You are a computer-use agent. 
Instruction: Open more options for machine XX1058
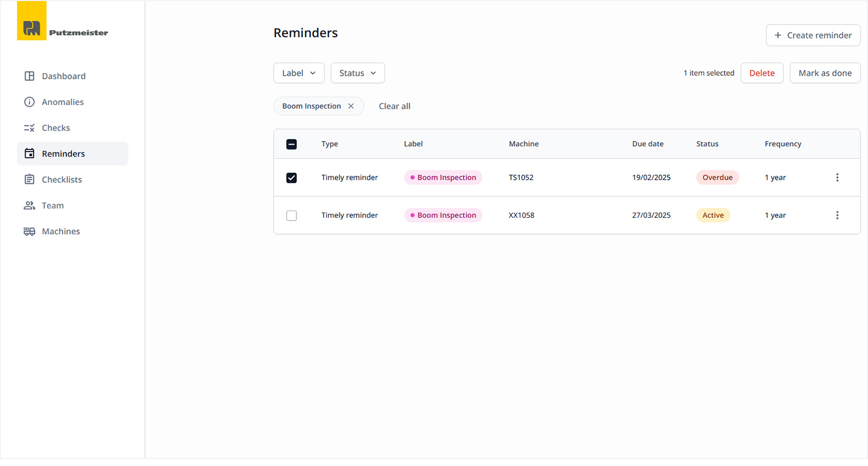[x=837, y=215]
